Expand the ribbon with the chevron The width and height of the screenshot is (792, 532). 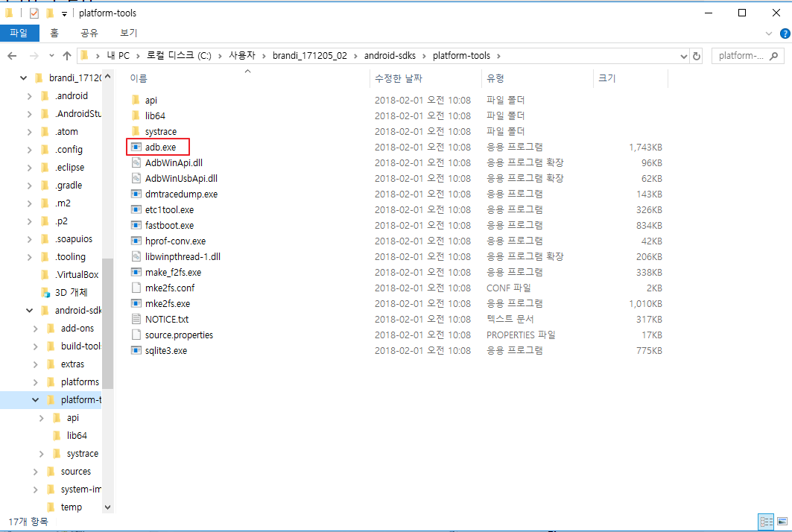(770, 34)
